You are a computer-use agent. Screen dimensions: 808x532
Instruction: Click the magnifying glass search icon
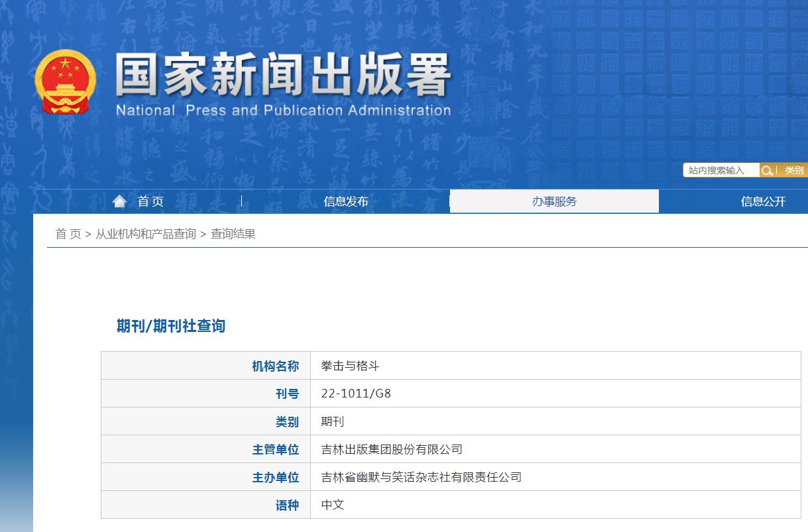pyautogui.click(x=768, y=170)
